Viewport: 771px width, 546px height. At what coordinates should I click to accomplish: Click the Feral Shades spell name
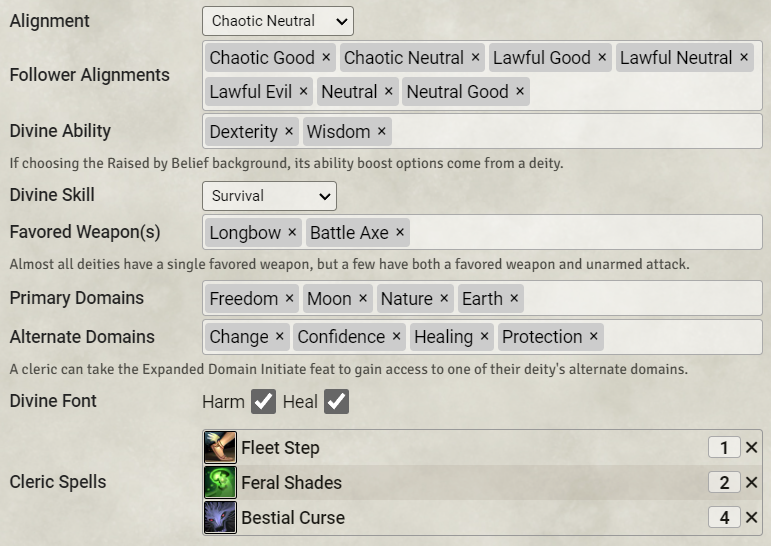(x=291, y=483)
